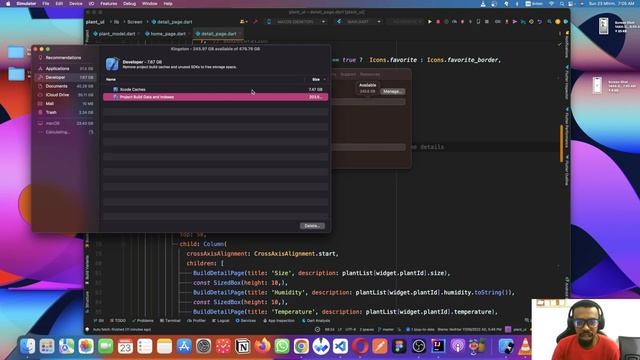The width and height of the screenshot is (640, 360).
Task: Open Notes from the Dock
Action: click(164, 347)
